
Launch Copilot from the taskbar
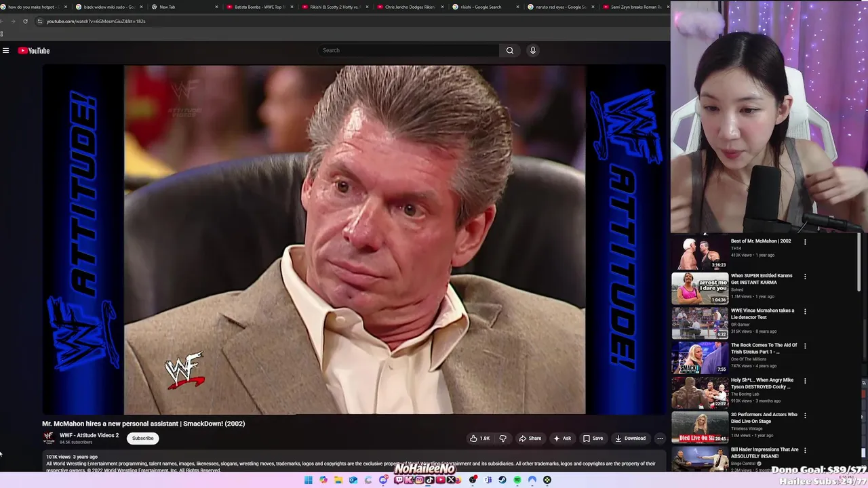click(x=323, y=480)
